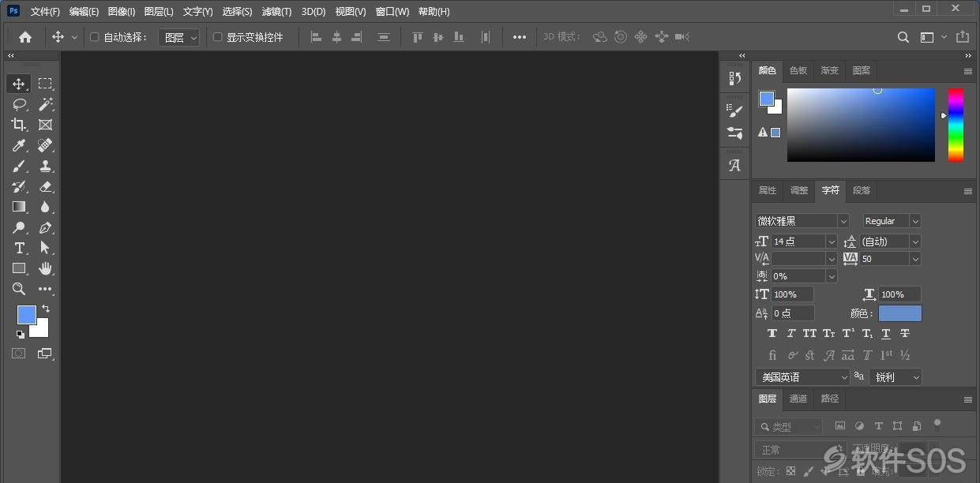Image resolution: width=980 pixels, height=483 pixels.
Task: Open the History panel icon
Action: click(735, 78)
